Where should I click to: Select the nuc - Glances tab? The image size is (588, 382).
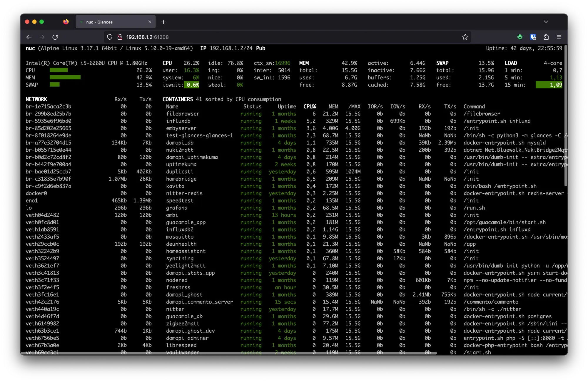coord(116,22)
